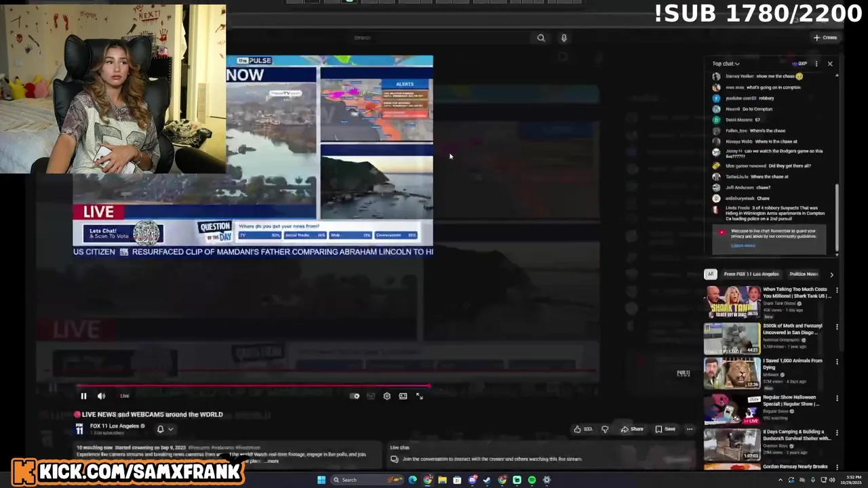Image resolution: width=868 pixels, height=488 pixels.
Task: Open options for 1,000 Animals video
Action: (x=837, y=362)
